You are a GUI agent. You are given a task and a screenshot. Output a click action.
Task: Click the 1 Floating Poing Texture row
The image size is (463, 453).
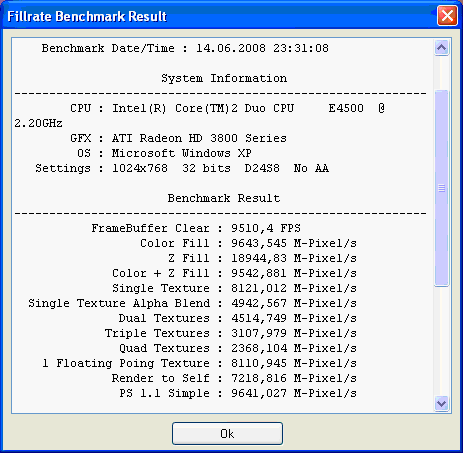199,364
